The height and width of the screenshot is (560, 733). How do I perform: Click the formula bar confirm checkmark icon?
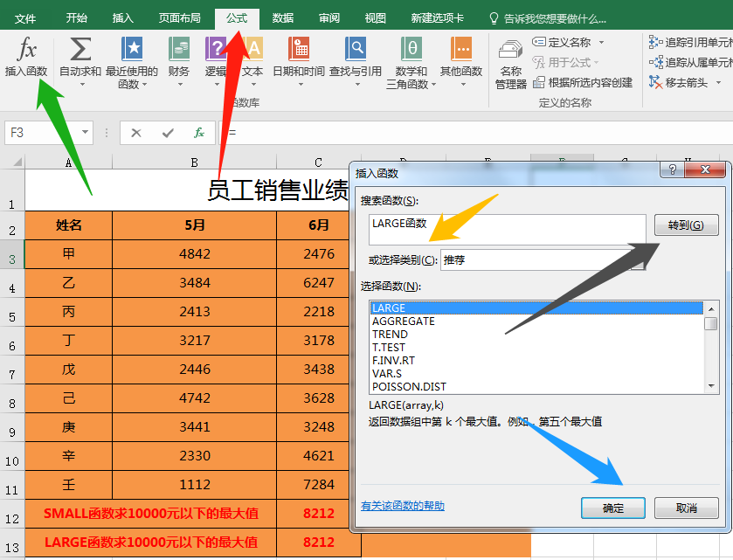click(168, 133)
